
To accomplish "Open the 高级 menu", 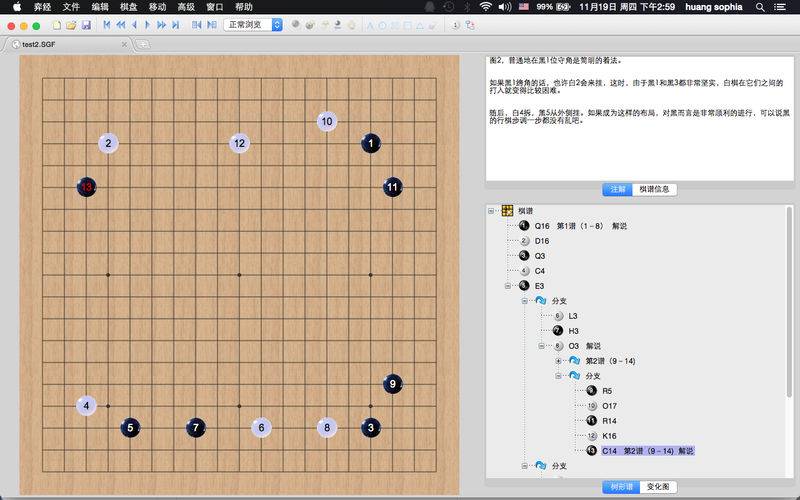I will point(186,7).
